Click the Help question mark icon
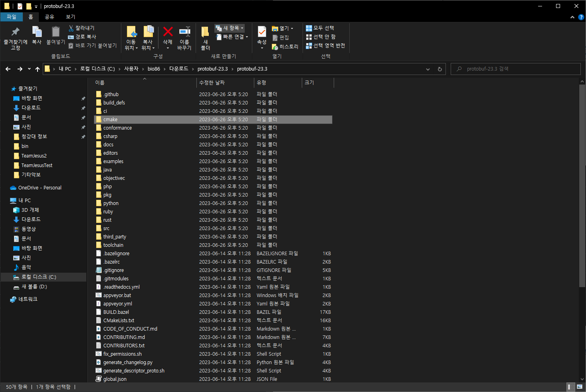The height and width of the screenshot is (392, 586). point(581,17)
